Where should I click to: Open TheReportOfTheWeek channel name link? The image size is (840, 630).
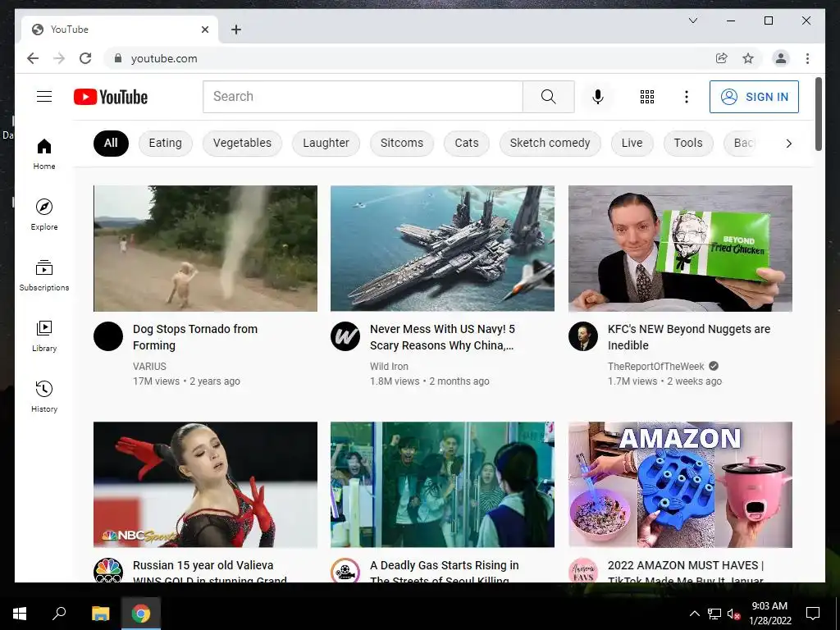655,367
